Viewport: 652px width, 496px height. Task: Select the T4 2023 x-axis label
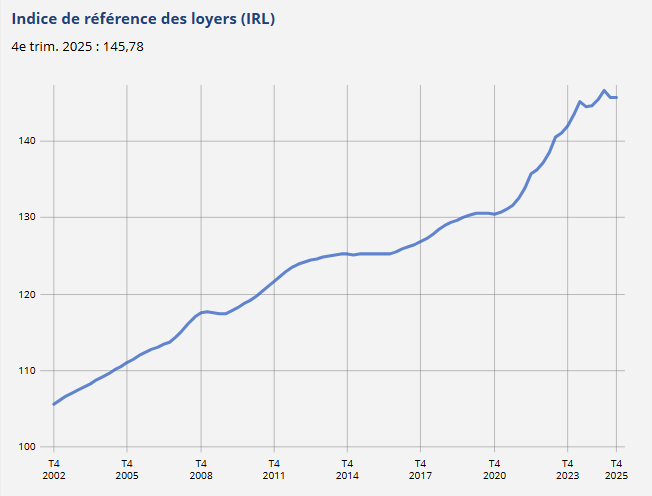[567, 470]
